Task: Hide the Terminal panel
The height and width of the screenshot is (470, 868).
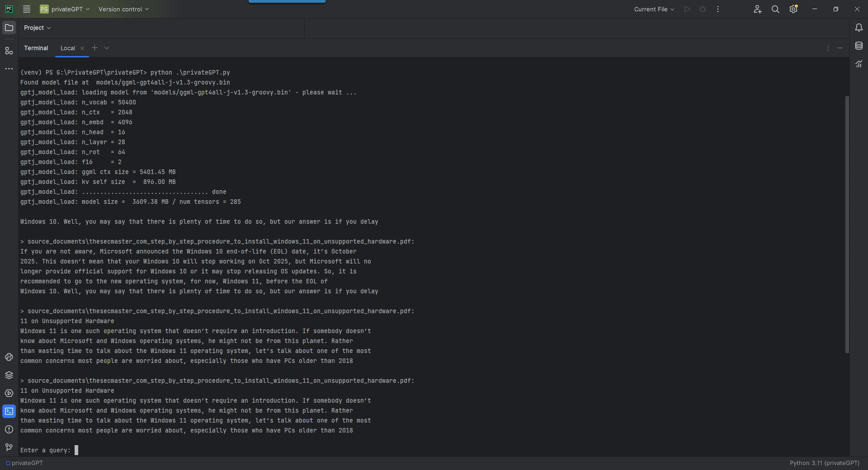Action: (x=840, y=48)
